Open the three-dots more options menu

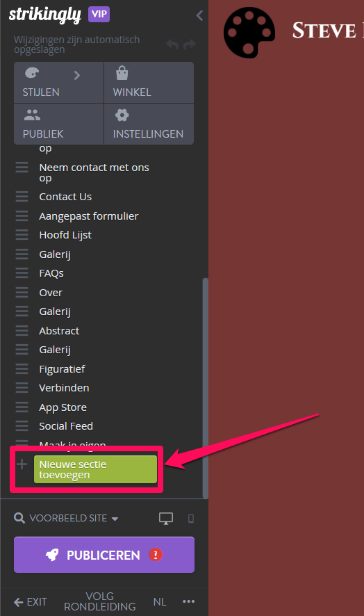point(188,601)
